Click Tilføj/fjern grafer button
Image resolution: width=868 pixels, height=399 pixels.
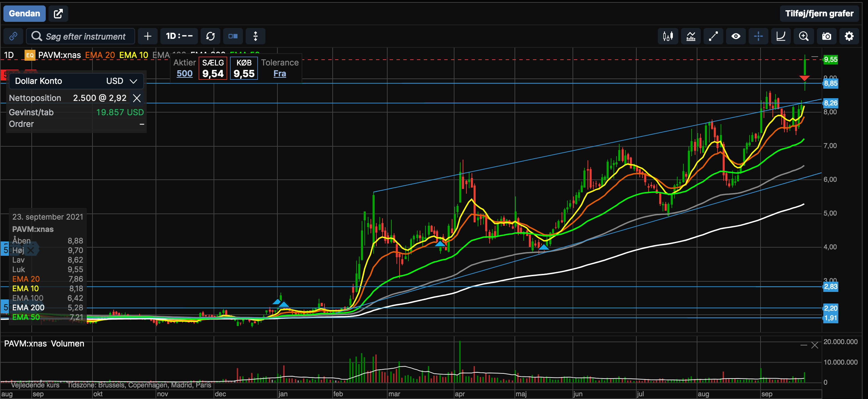point(819,14)
